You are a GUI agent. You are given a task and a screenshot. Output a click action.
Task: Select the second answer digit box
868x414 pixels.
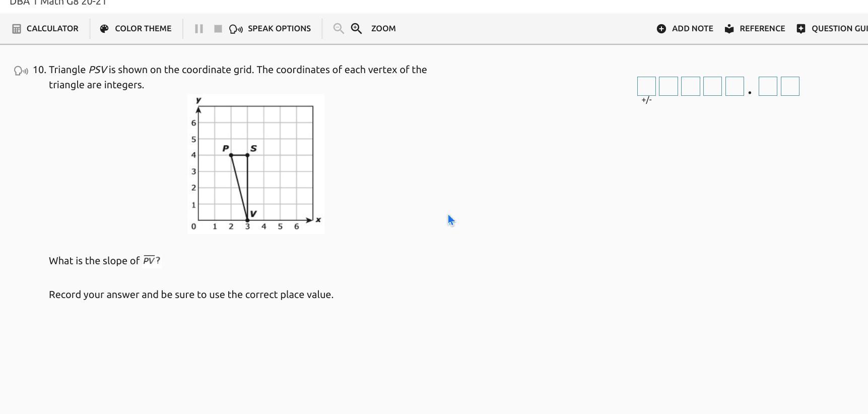(669, 86)
